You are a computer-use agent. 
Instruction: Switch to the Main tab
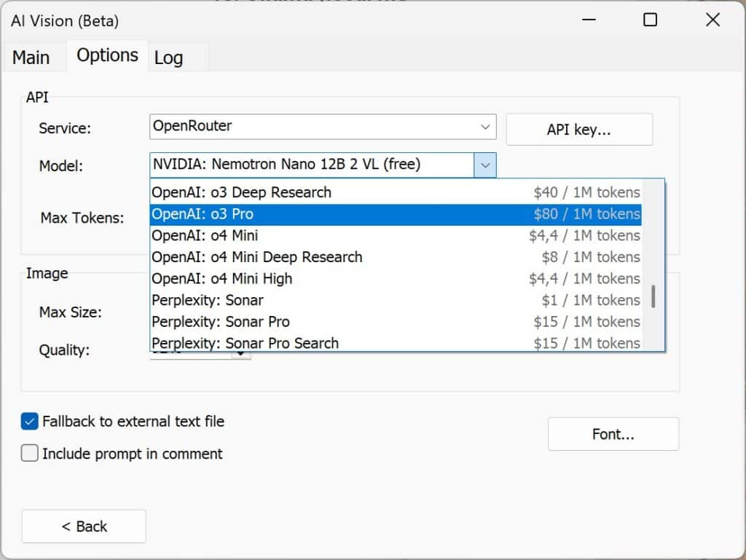click(31, 57)
